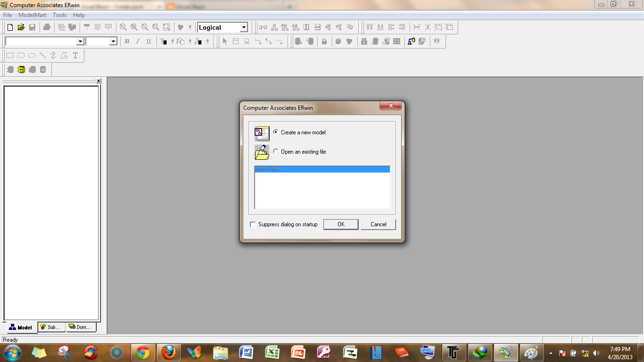Open the Help menu
Viewport: 644px width, 362px height.
pos(79,15)
